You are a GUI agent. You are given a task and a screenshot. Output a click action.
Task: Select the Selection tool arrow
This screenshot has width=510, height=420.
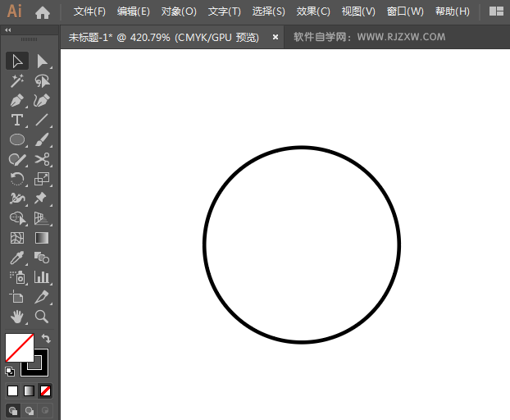tap(17, 61)
